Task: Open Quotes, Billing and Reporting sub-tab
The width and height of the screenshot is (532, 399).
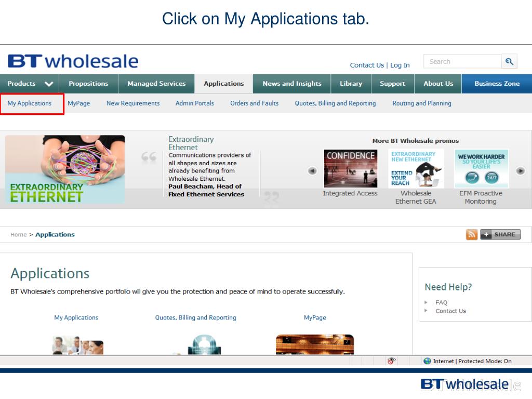Action: point(335,103)
